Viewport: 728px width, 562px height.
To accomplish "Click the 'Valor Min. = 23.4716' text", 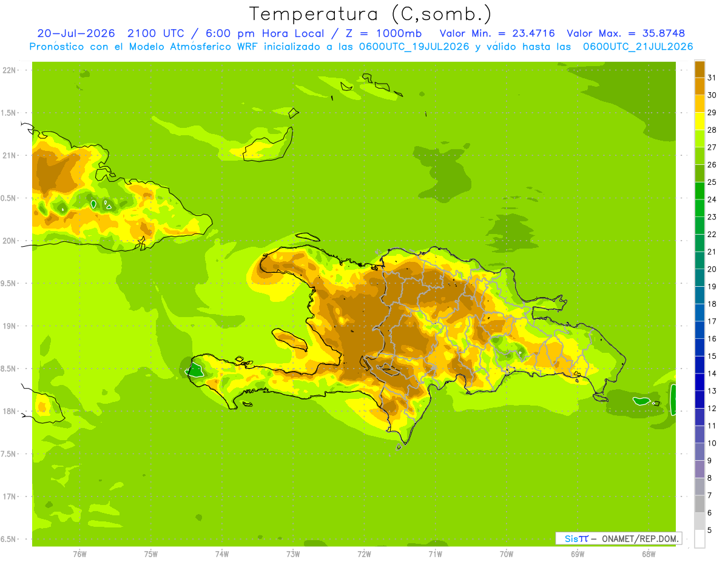I will (497, 33).
